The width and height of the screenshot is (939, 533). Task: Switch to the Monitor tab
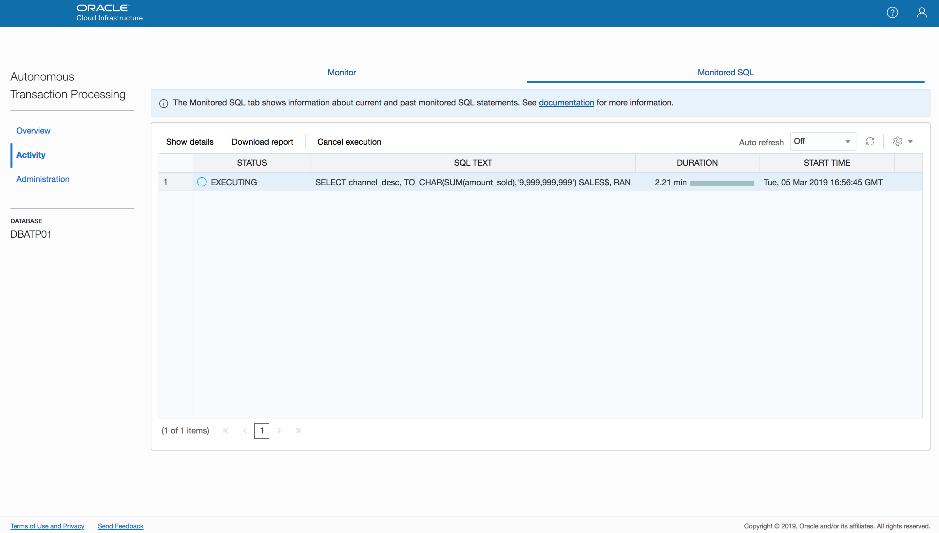tap(341, 72)
